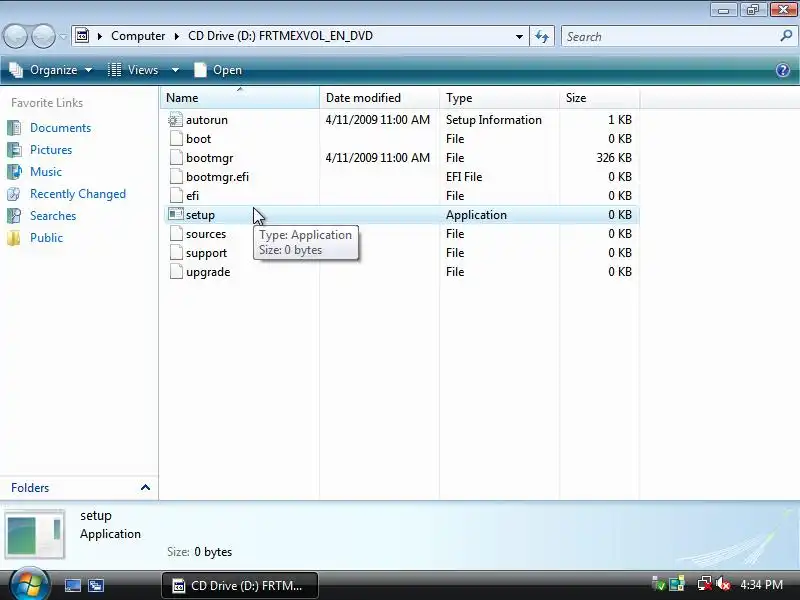
Task: Click the setup application icon in list
Action: [x=176, y=214]
